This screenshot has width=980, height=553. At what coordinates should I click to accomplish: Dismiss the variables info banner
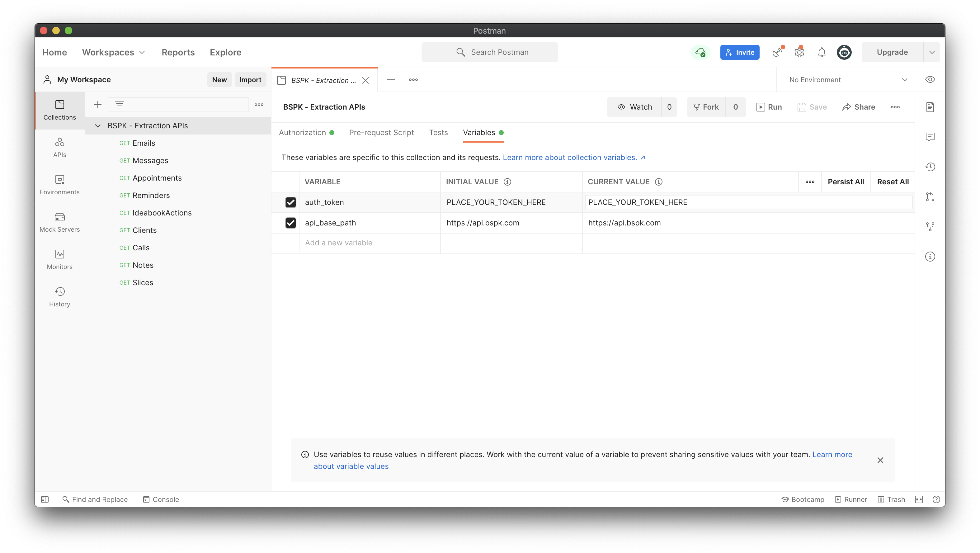point(880,460)
